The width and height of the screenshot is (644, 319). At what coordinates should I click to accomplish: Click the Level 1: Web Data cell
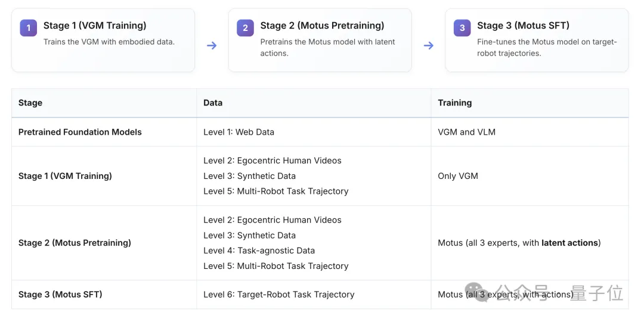click(x=239, y=132)
